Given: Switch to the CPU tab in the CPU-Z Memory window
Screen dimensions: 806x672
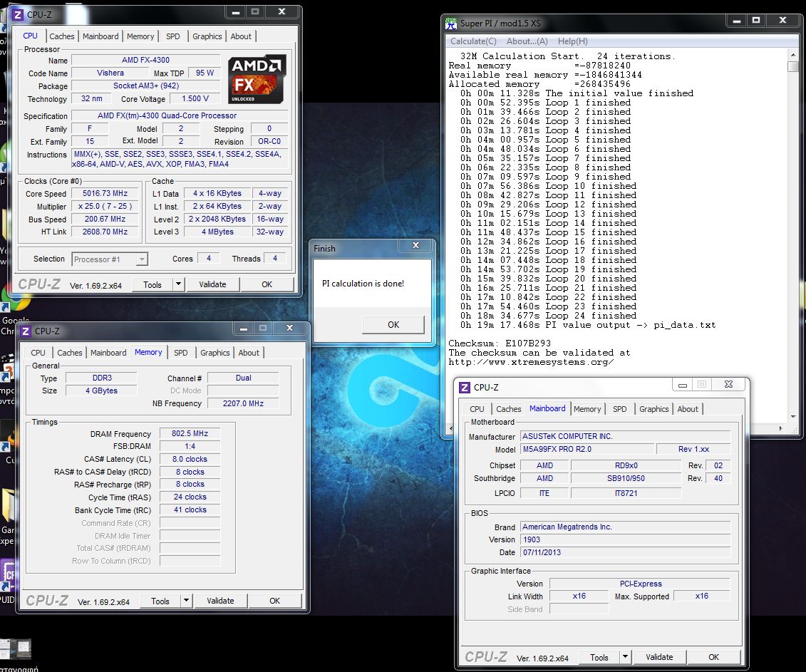Looking at the screenshot, I should click(38, 353).
